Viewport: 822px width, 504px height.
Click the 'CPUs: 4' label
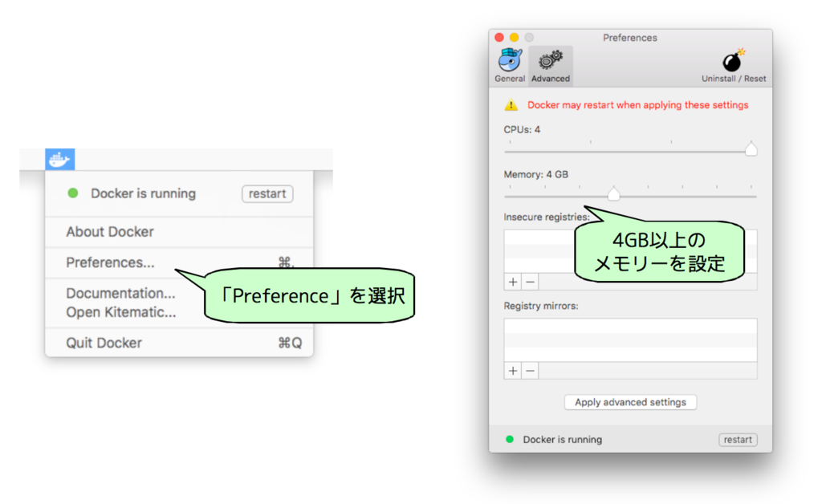pyautogui.click(x=522, y=129)
